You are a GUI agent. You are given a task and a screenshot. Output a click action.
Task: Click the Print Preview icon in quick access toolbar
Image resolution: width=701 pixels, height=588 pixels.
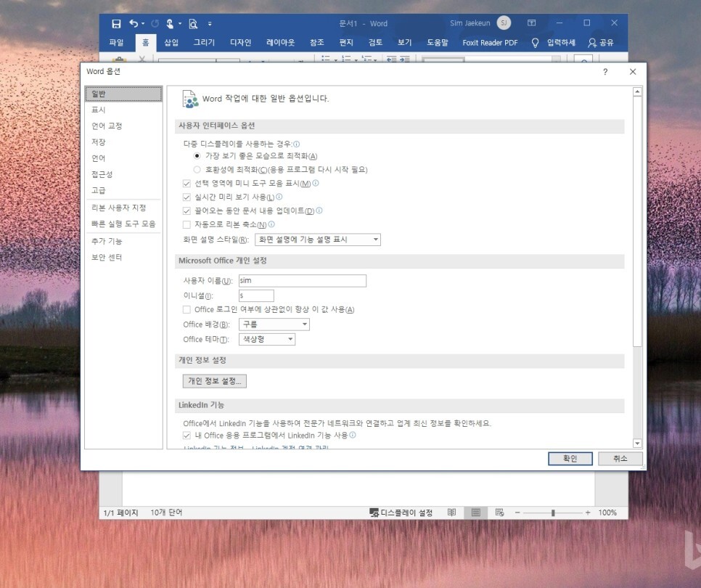pyautogui.click(x=193, y=24)
